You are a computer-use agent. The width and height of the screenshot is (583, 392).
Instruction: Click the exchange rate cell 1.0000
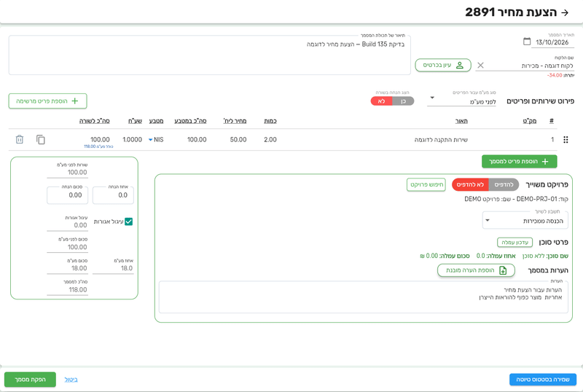(133, 140)
